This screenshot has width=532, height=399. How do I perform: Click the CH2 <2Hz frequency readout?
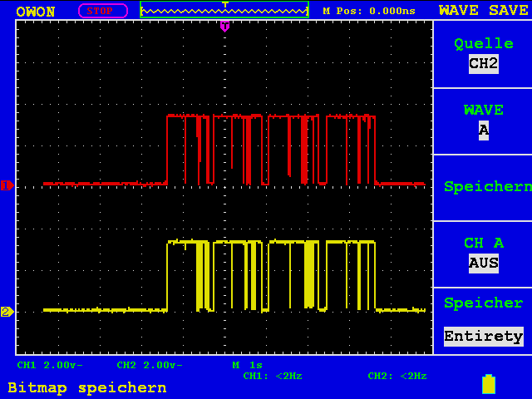pos(397,376)
